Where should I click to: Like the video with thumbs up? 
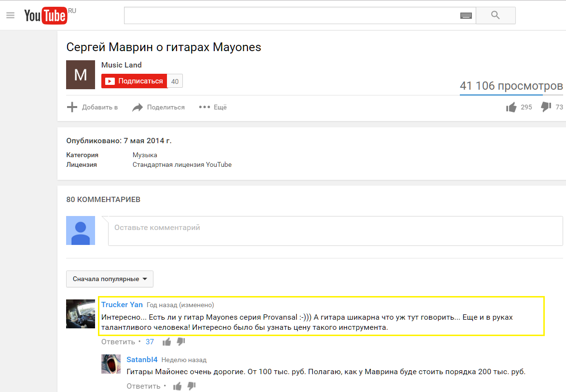pos(511,107)
